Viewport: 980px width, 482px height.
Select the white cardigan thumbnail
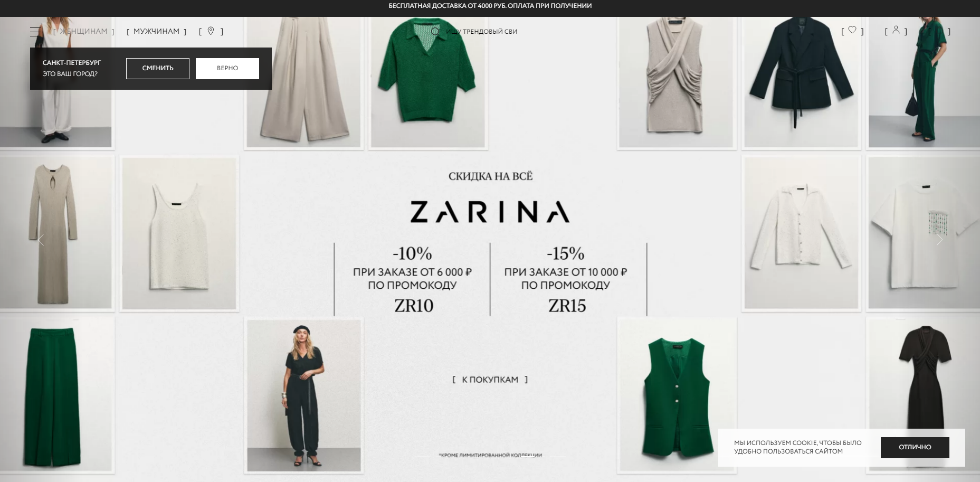(x=801, y=233)
